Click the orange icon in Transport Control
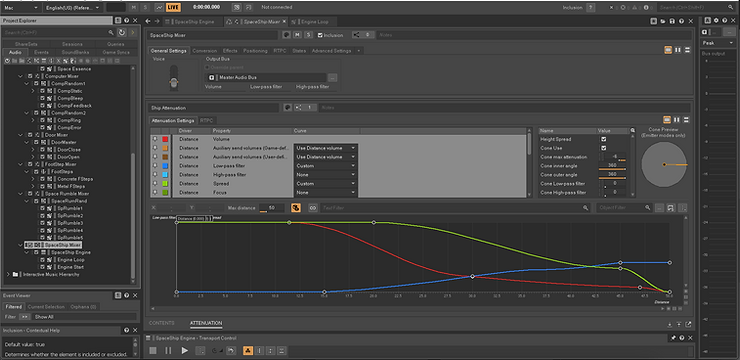 pyautogui.click(x=248, y=351)
